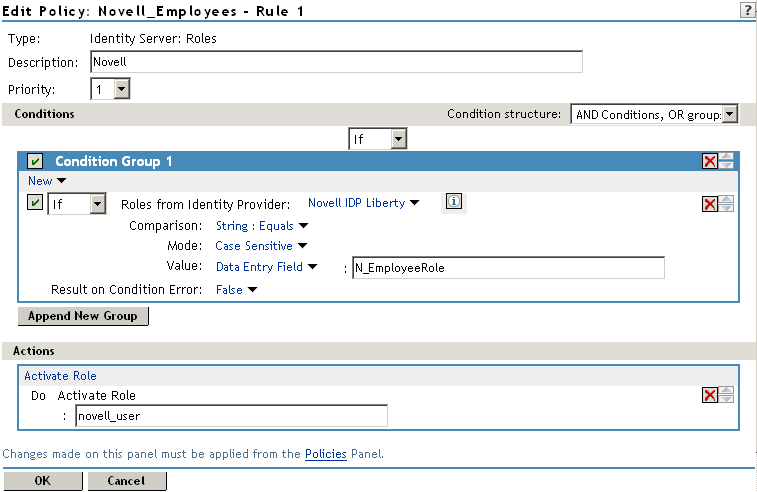The height and width of the screenshot is (492, 757).
Task: Delete the Activate Role action
Action: coord(710,395)
